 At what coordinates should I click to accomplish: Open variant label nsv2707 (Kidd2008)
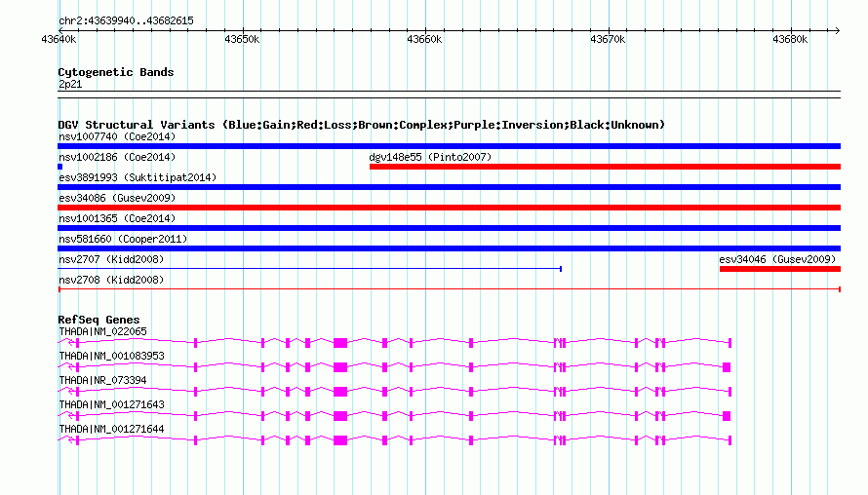click(111, 259)
